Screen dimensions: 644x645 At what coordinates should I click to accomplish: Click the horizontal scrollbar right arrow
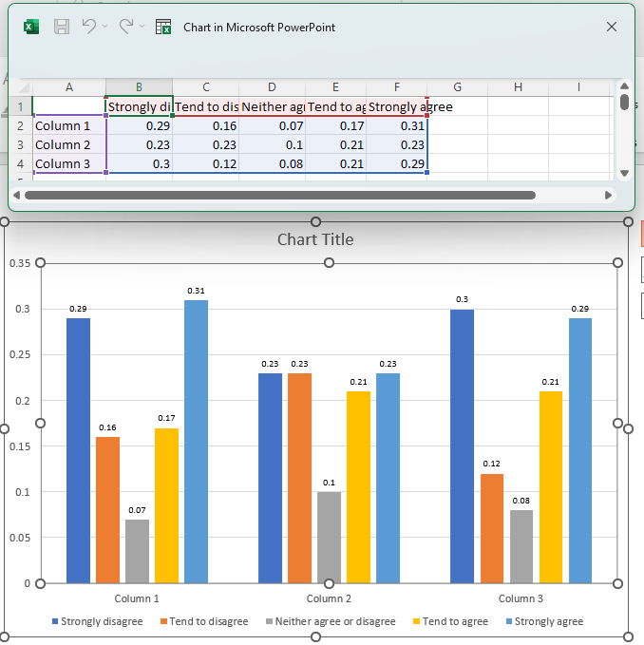(608, 195)
